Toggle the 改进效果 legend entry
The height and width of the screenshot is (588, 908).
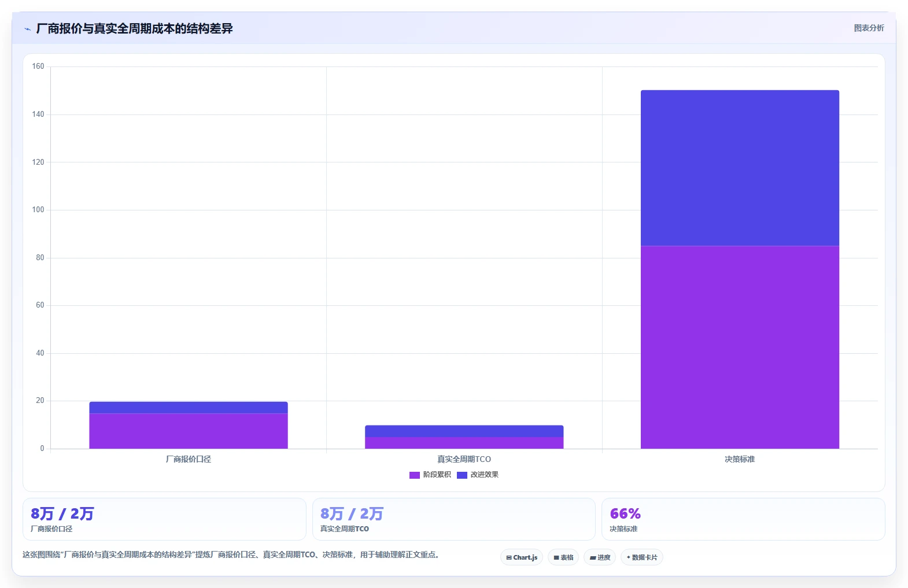[x=478, y=475]
